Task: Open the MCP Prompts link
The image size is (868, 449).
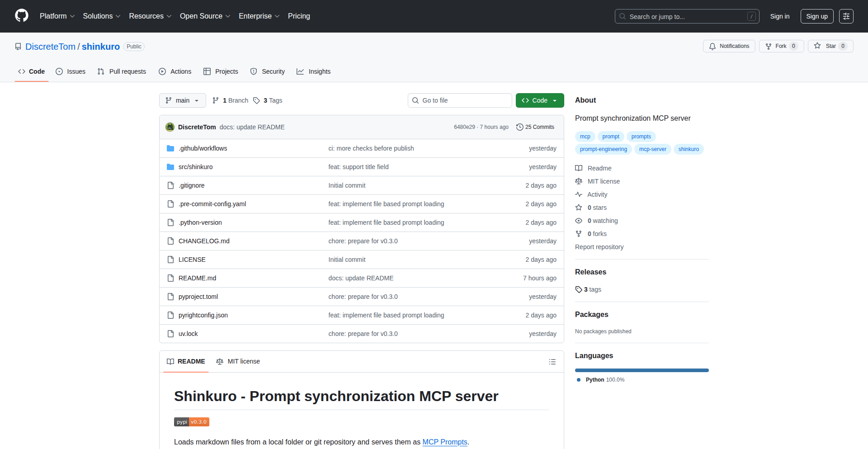Action: tap(444, 442)
